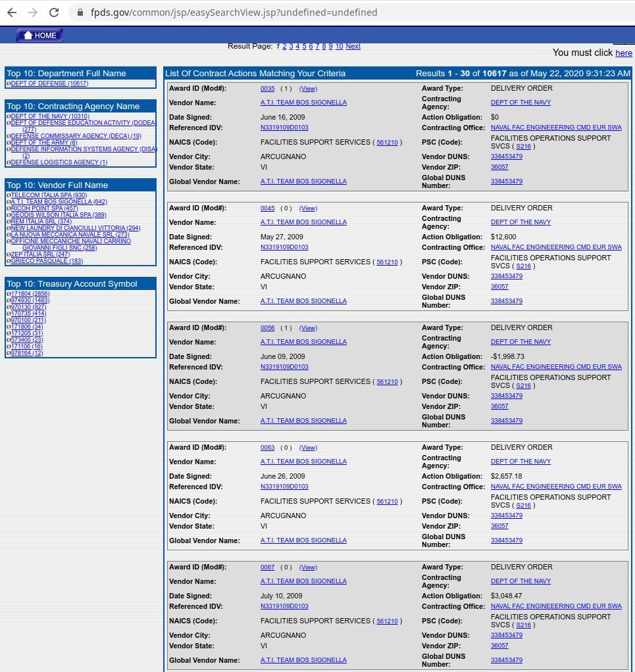
Task: Filter by treasury account 171804 (2856)
Action: tap(30, 293)
